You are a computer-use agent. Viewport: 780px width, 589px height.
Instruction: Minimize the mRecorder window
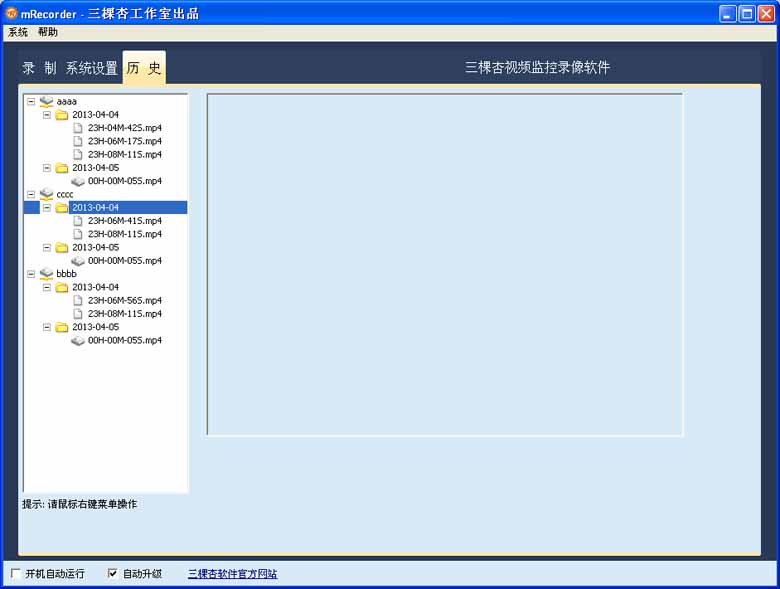(x=727, y=13)
